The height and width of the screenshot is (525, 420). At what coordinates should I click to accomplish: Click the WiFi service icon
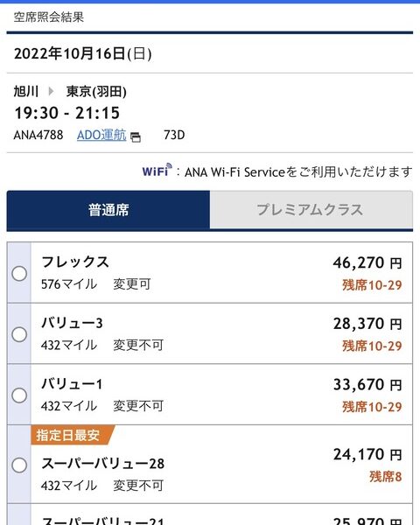[x=157, y=171]
